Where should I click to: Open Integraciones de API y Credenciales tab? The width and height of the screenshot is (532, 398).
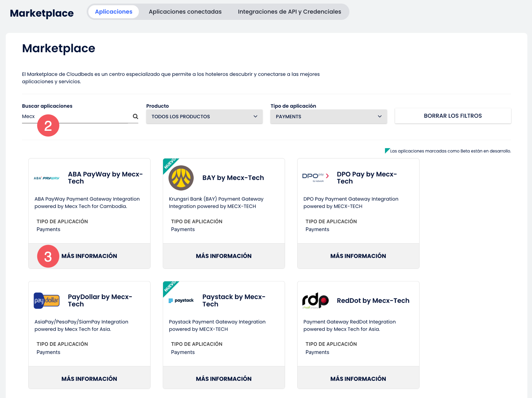(289, 12)
